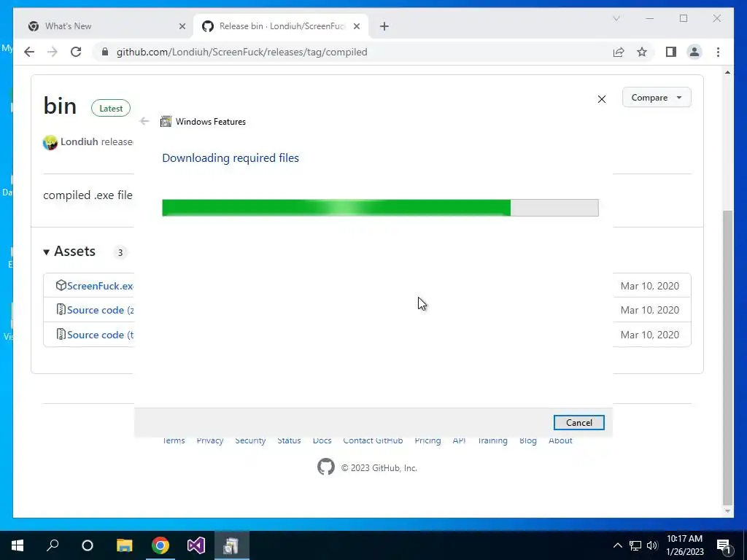Download the ScreenFuck.exe asset
Viewport: 747px width, 560px height.
100,286
